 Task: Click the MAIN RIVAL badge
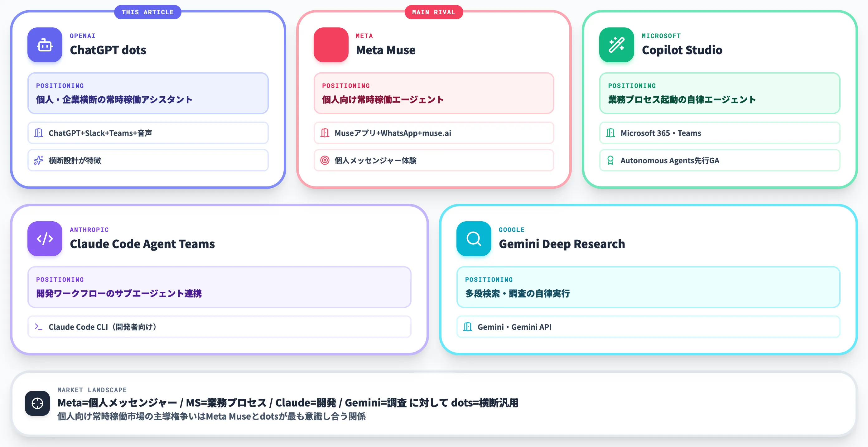coord(434,12)
